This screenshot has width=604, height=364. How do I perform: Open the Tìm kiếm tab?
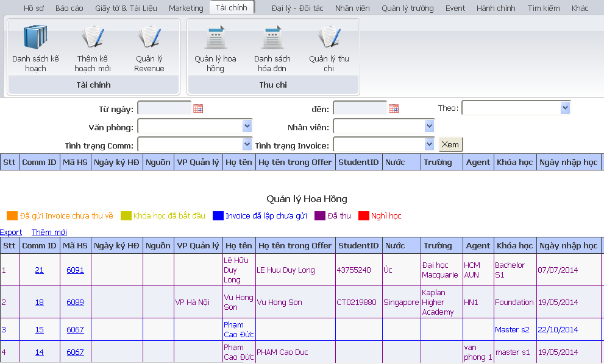coord(544,8)
